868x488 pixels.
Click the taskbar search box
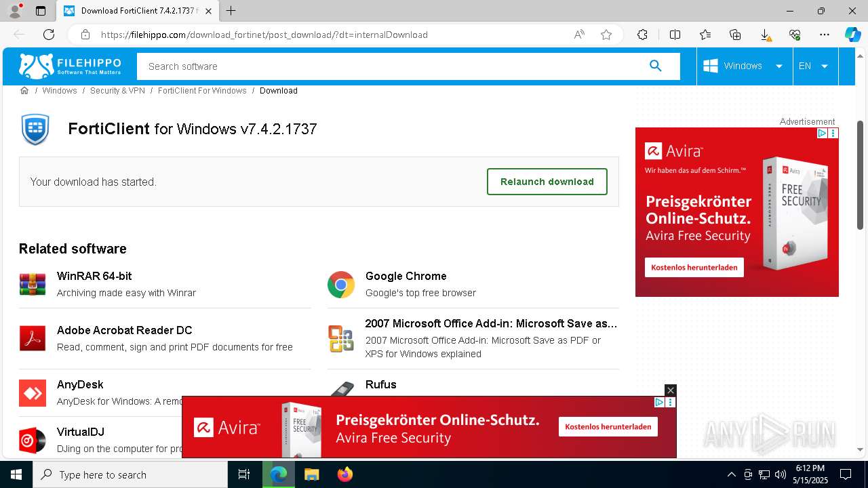[x=130, y=474]
